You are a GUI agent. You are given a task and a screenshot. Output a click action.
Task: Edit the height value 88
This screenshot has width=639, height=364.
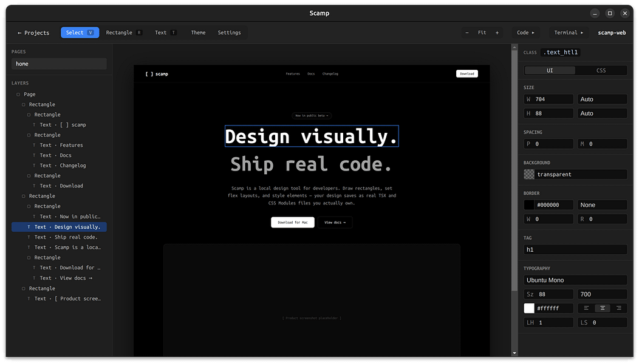[x=548, y=113]
